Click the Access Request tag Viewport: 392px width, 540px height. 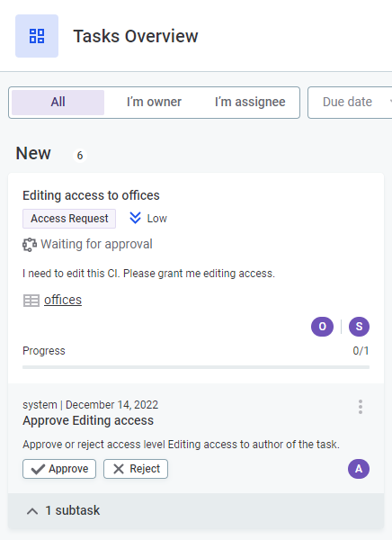(69, 219)
